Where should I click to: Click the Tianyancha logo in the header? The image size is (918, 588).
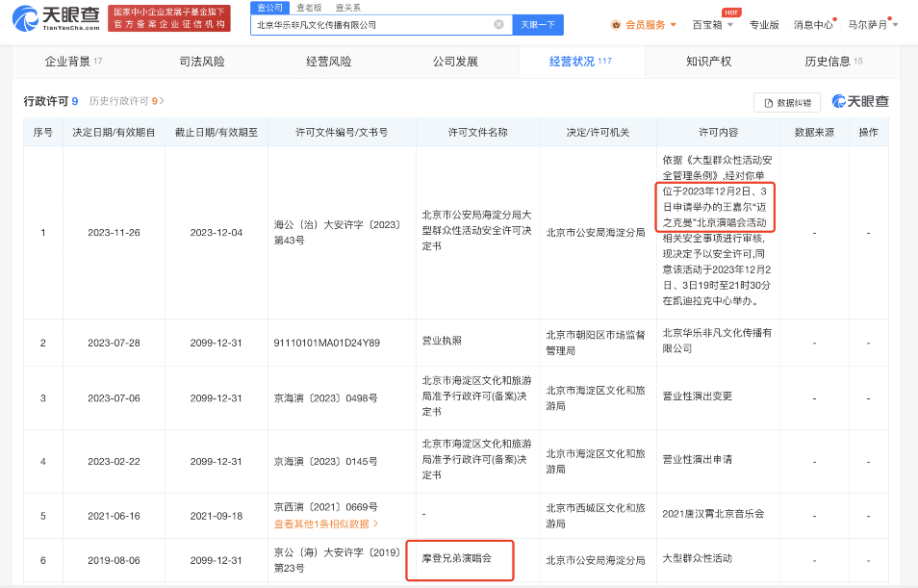point(55,17)
